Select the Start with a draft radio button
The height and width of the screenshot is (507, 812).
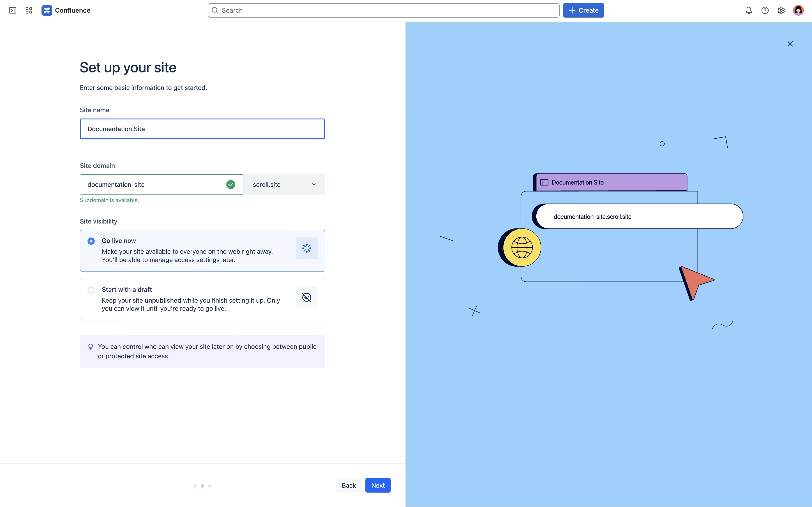(91, 290)
